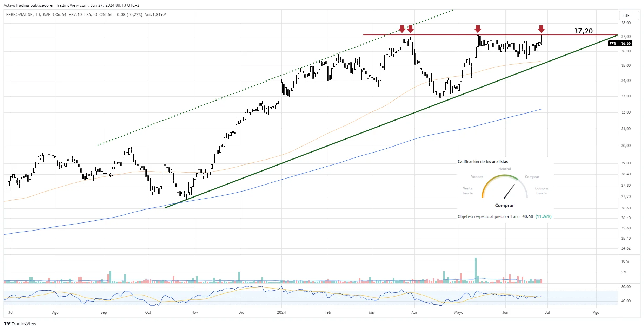Click the bold Comprar rating under the gauge
Image resolution: width=644 pixels, height=330 pixels.
coord(505,206)
